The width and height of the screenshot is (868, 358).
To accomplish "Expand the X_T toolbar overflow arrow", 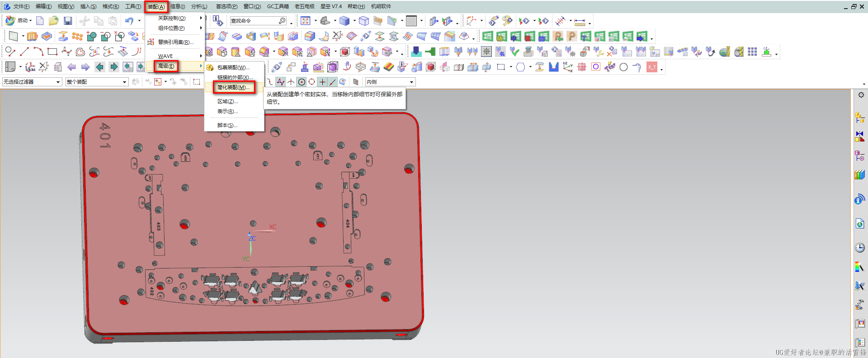I will coord(661,69).
